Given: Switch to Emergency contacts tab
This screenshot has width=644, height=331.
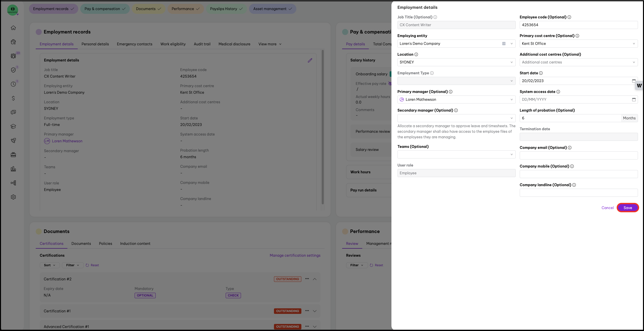Looking at the screenshot, I should pos(135,44).
